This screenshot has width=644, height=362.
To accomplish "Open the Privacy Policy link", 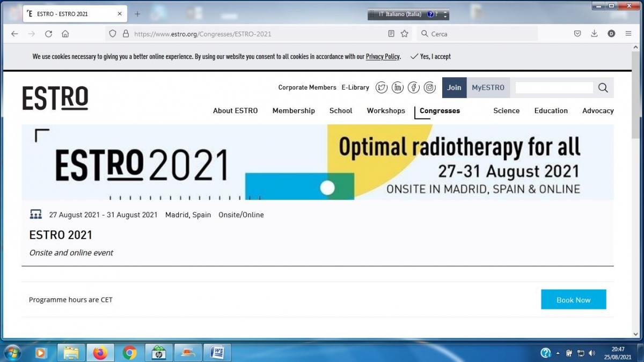I will [383, 56].
